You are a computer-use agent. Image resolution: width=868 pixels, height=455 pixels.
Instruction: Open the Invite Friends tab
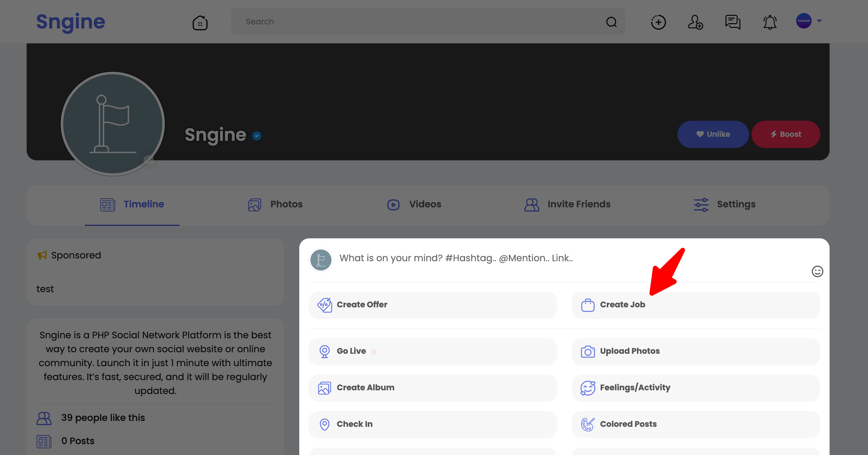pyautogui.click(x=568, y=204)
